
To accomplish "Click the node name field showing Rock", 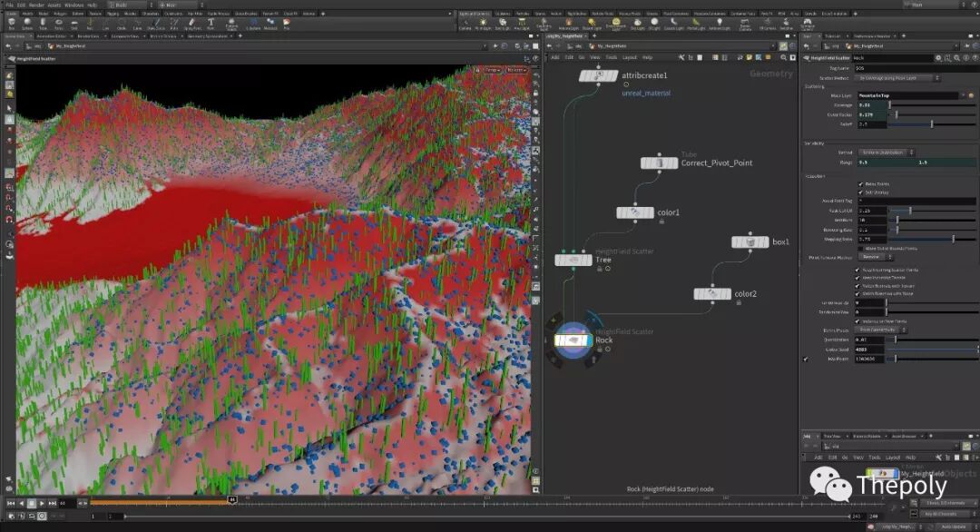I will click(x=892, y=58).
